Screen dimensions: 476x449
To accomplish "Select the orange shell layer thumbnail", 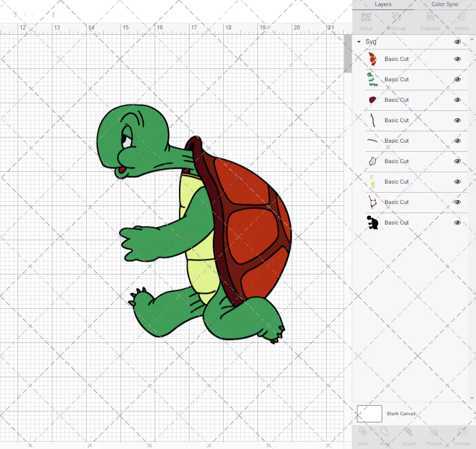I will (373, 59).
